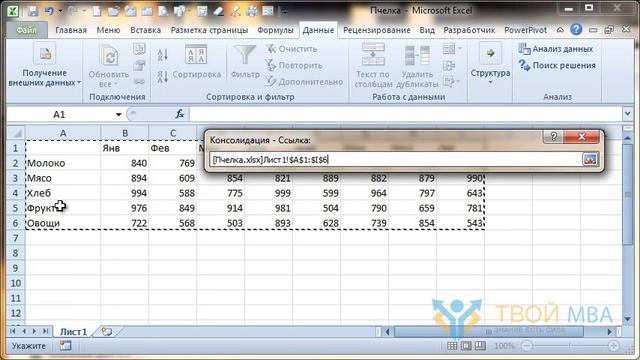The width and height of the screenshot is (640, 360).
Task: Select the Лист1 sheet tab
Action: tap(73, 331)
